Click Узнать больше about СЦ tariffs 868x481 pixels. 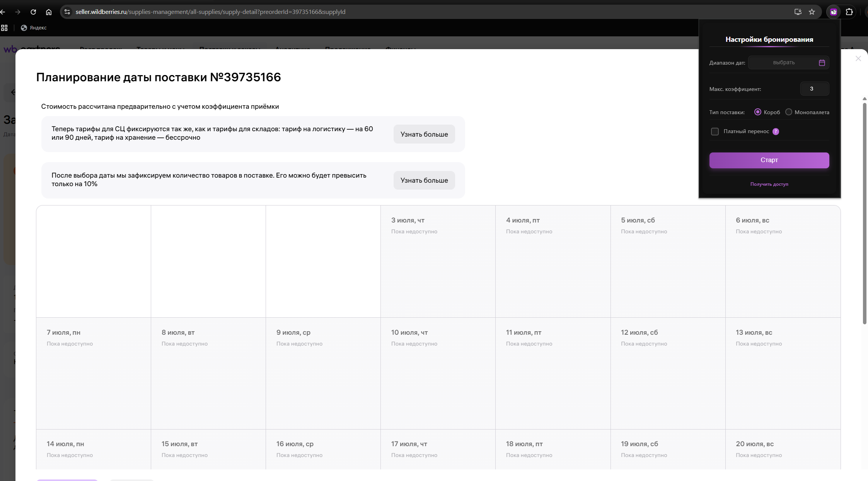click(424, 134)
